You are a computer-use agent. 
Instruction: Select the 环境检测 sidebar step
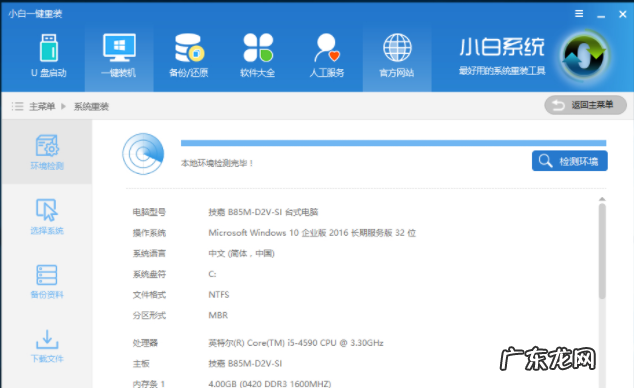pyautogui.click(x=47, y=152)
